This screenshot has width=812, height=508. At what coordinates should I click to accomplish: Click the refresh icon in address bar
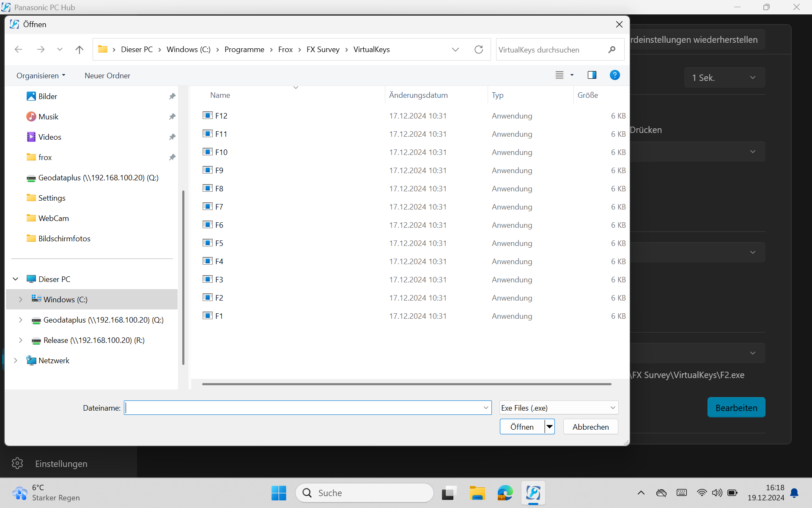pyautogui.click(x=478, y=50)
